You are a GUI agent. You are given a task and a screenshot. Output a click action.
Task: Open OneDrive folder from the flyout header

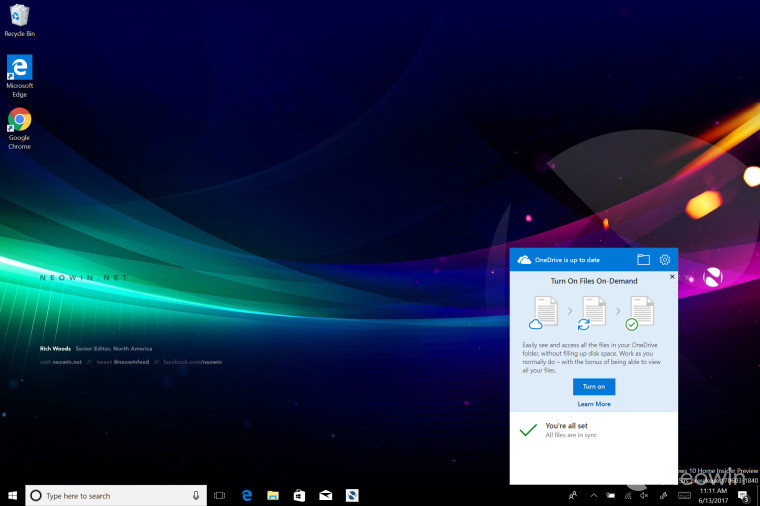coord(643,260)
